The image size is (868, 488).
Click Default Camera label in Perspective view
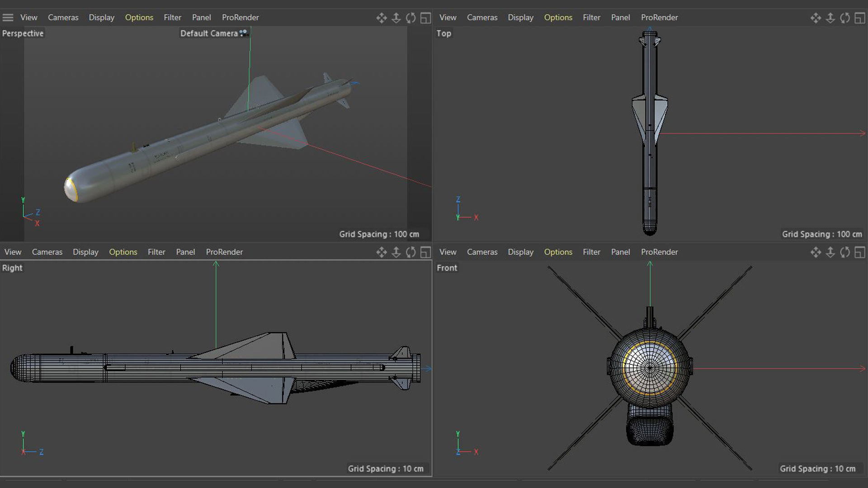click(x=209, y=33)
